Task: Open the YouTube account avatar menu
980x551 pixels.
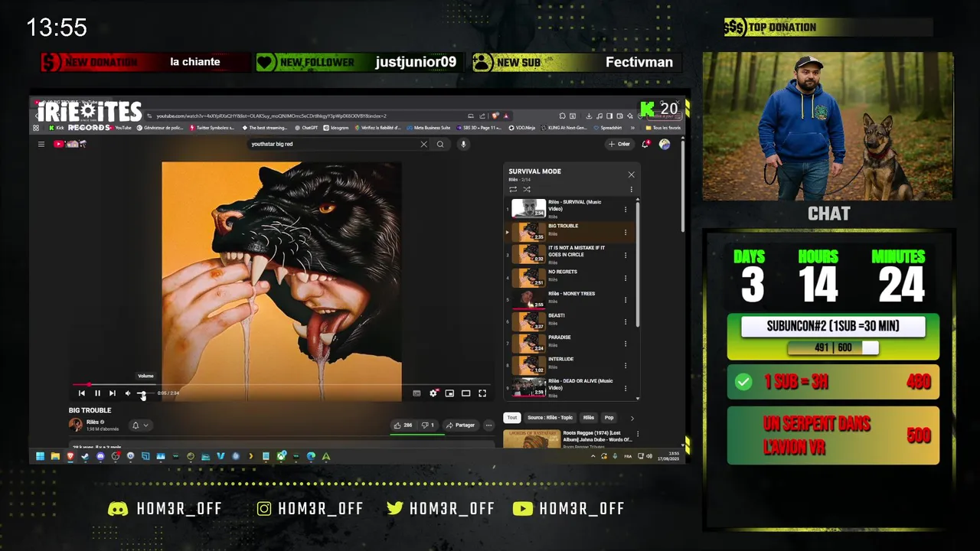Action: coord(665,144)
